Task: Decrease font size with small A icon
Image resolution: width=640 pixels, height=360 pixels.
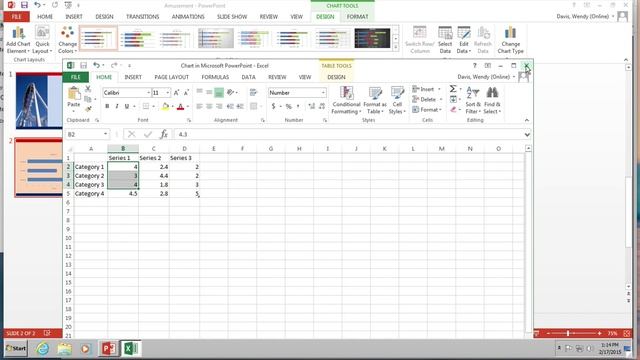Action: click(x=186, y=93)
